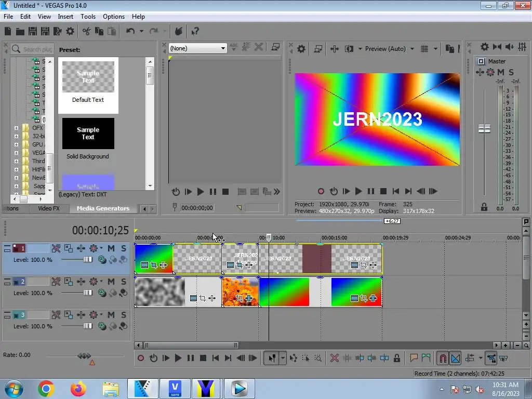Mute track 2 with M button
Image resolution: width=532 pixels, height=399 pixels.
click(111, 282)
